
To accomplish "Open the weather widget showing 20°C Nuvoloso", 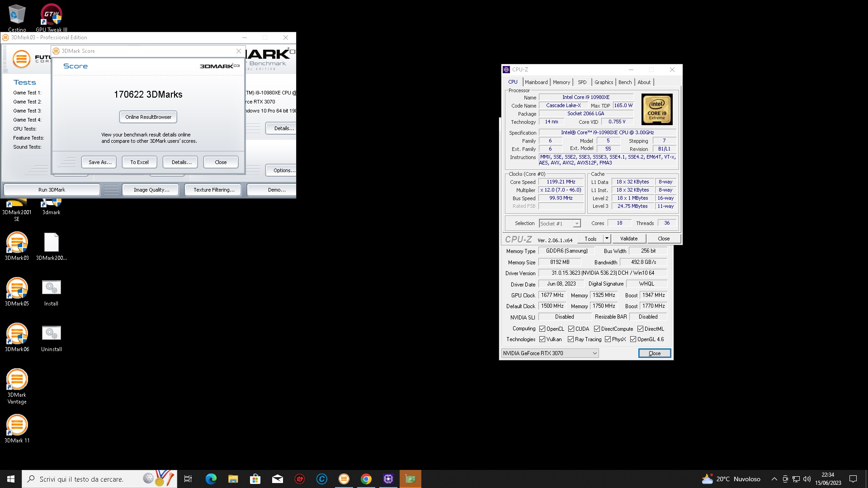I will pos(731,479).
